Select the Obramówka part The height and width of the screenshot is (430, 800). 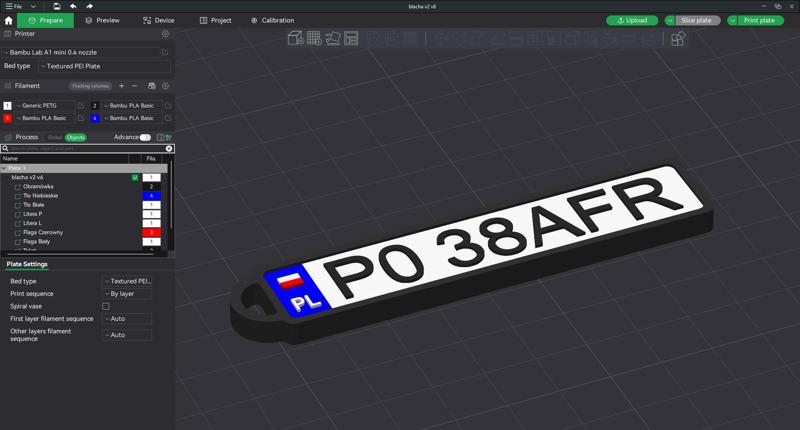coord(38,187)
